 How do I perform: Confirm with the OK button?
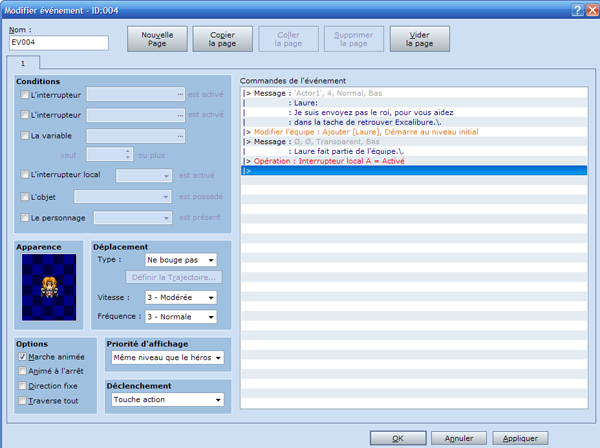(x=398, y=438)
